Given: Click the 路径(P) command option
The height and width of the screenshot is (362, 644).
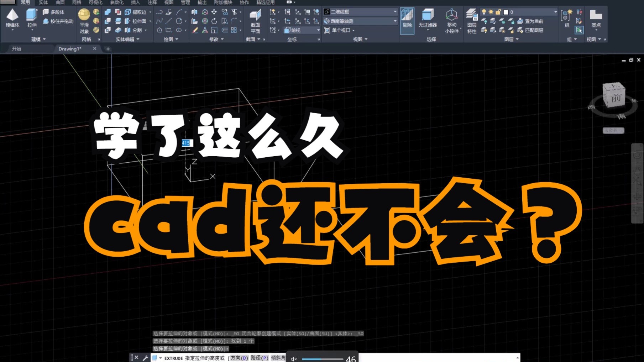Looking at the screenshot, I should tap(260, 358).
